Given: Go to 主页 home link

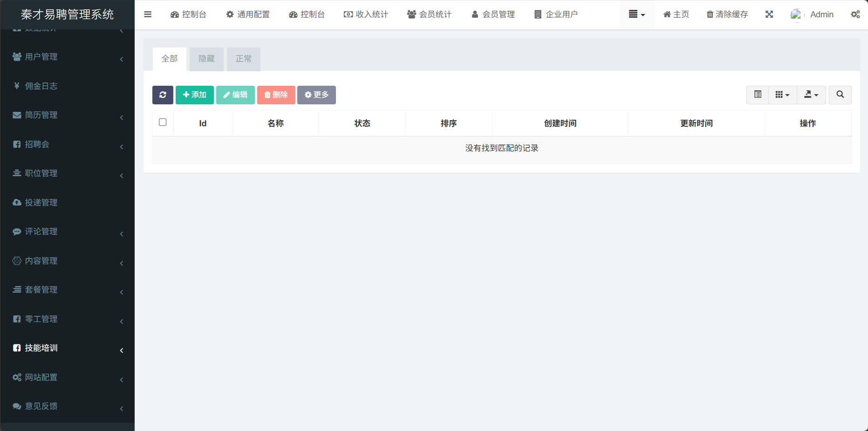Looking at the screenshot, I should pos(676,14).
